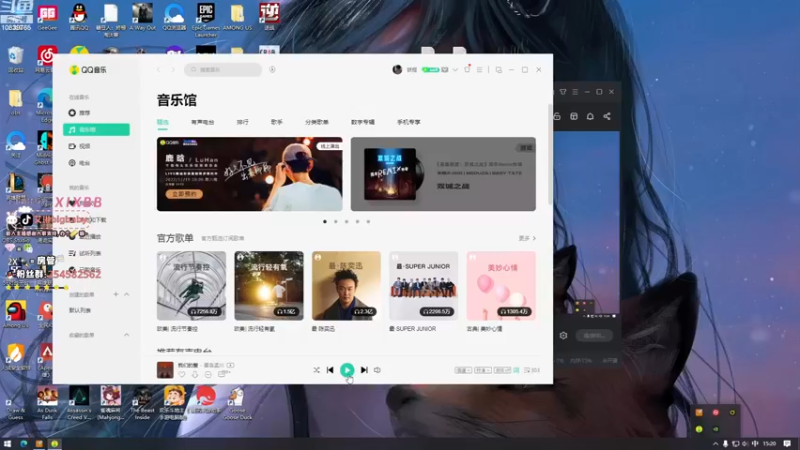
Task: Select the third banner carousel dot
Action: point(346,221)
